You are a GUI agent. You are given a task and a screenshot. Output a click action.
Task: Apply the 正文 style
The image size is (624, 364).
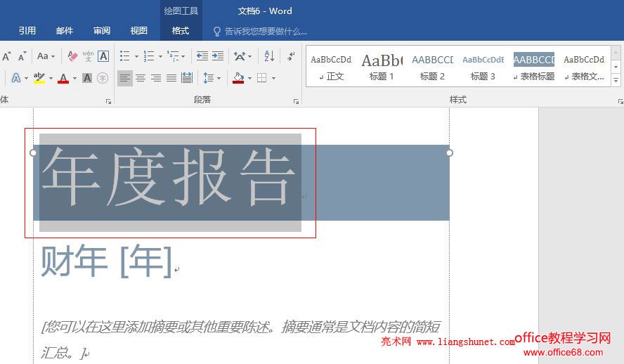(x=331, y=67)
